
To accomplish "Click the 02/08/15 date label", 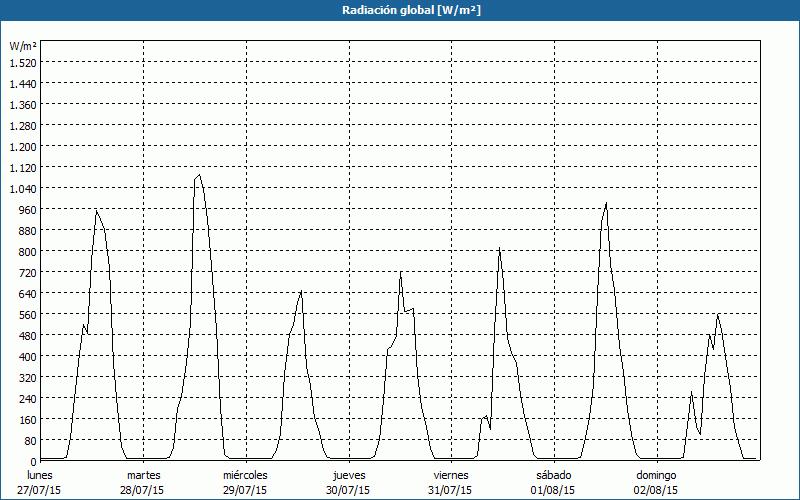I will (656, 490).
